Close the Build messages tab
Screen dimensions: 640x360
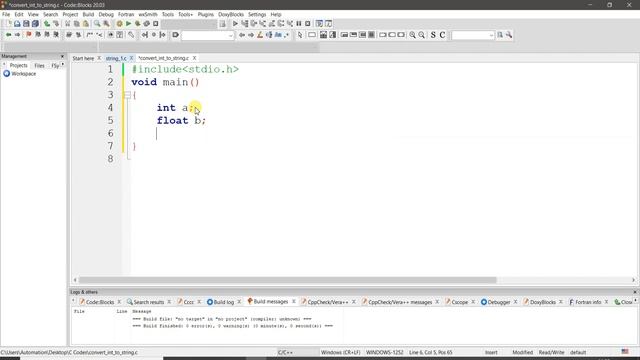coord(293,302)
